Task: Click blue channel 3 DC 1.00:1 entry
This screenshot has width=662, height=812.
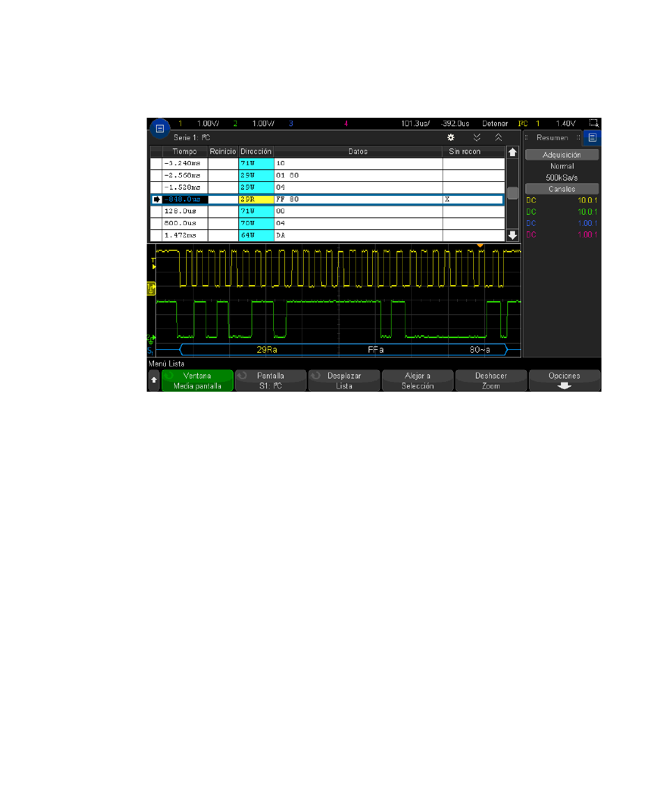Action: [x=562, y=223]
